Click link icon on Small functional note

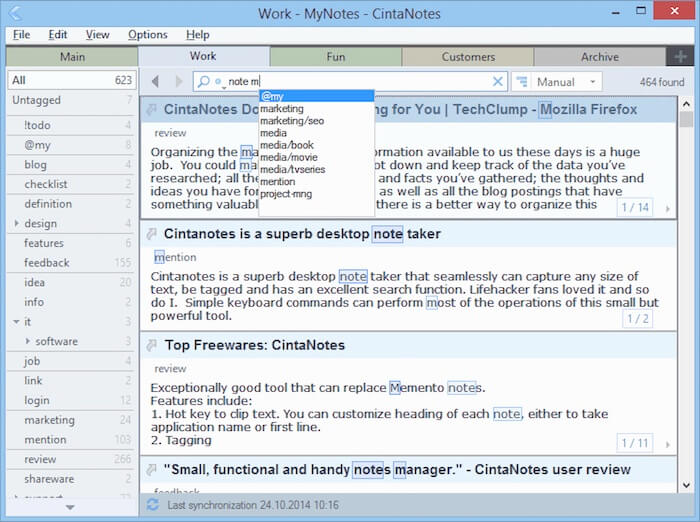click(152, 469)
